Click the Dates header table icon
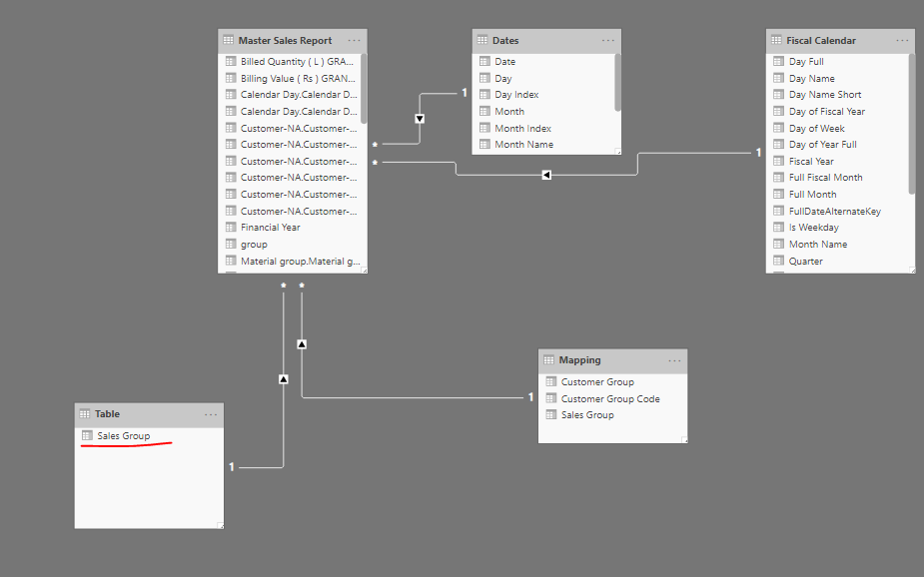This screenshot has height=577, width=924. 482,41
